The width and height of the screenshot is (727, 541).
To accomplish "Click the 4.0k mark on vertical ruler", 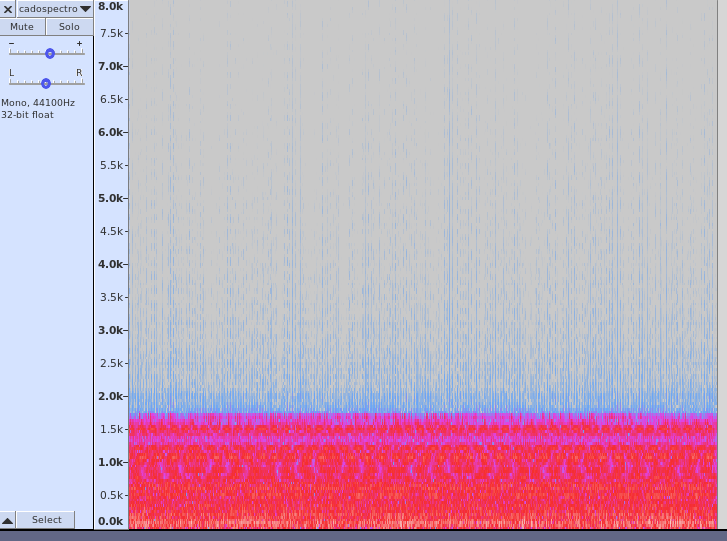I will click(x=110, y=264).
